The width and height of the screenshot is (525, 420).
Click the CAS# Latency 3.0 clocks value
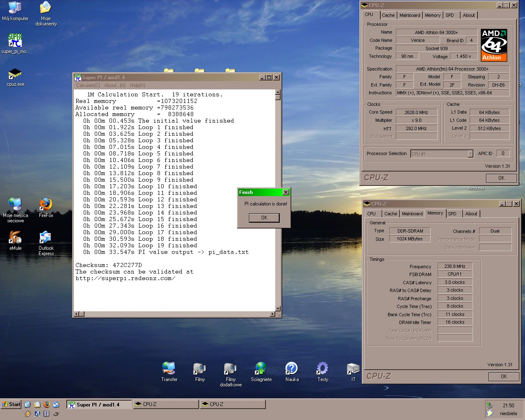[455, 283]
